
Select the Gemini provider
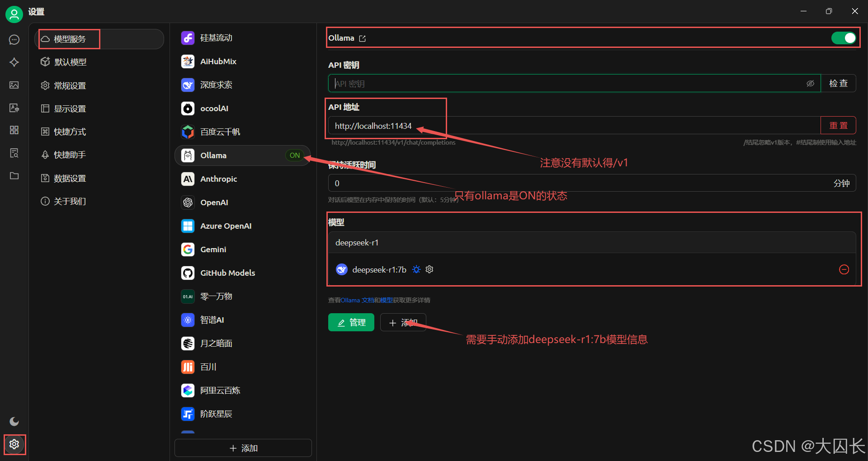[242, 249]
